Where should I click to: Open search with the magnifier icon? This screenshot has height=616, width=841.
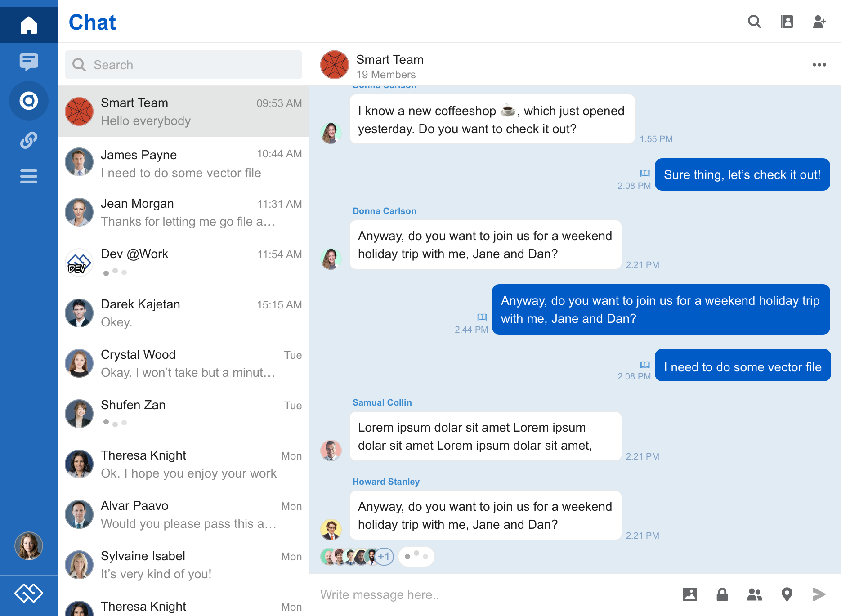click(755, 22)
